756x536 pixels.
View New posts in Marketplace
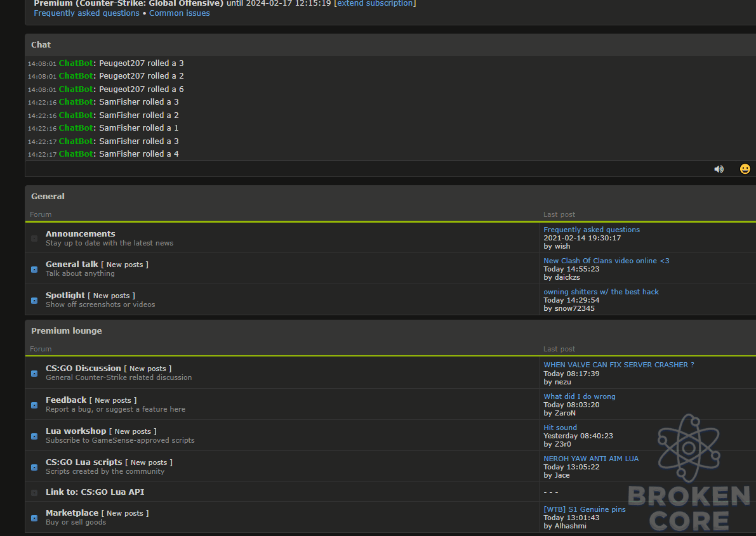125,513
